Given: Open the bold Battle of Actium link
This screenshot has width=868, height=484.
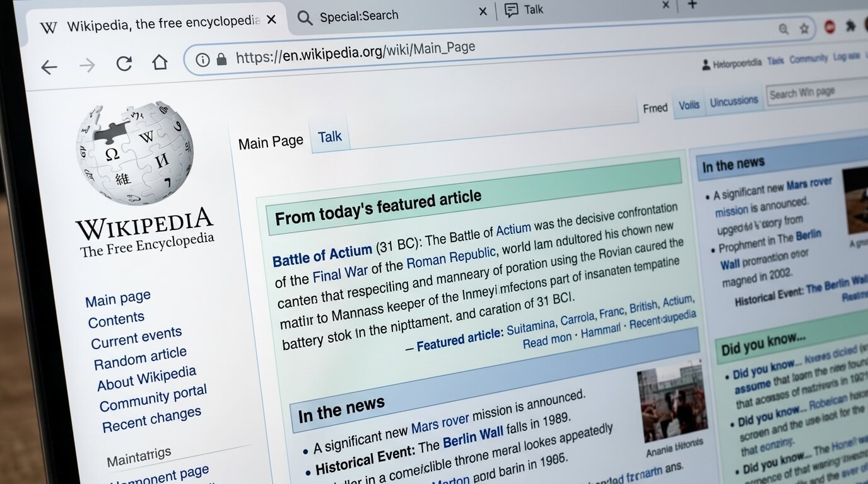Looking at the screenshot, I should [322, 255].
